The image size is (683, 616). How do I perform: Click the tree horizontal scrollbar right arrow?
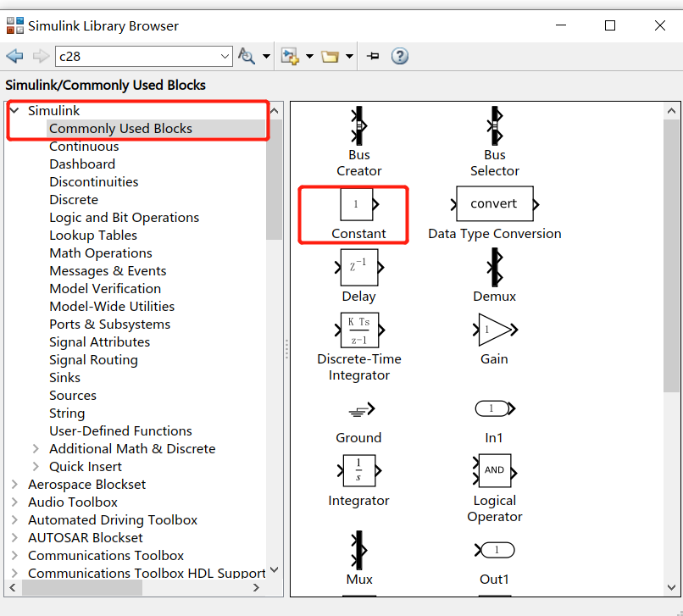(256, 587)
